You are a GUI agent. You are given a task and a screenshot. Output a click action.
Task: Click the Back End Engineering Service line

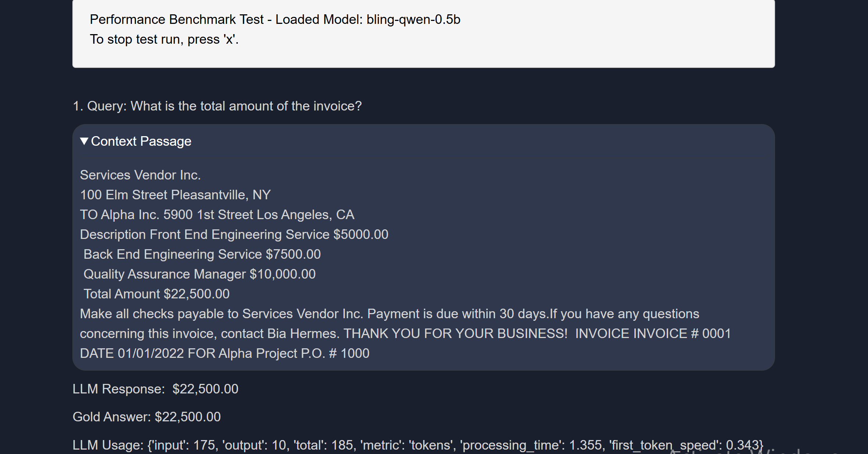202,254
